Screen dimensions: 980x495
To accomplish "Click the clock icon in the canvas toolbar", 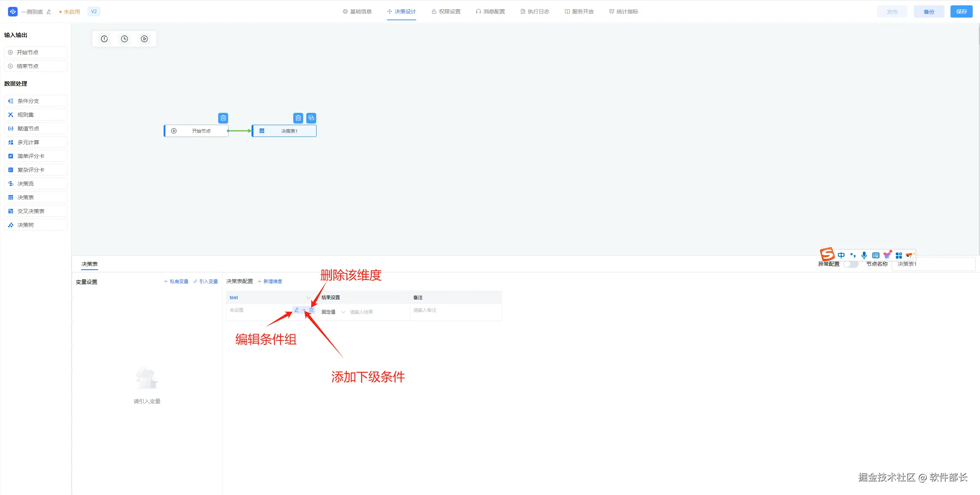I will [x=124, y=39].
